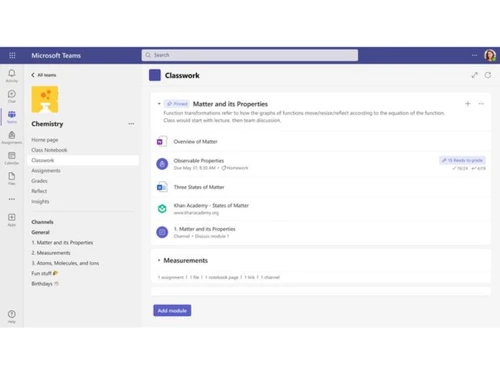Refresh the Classwork page
The width and height of the screenshot is (500, 375).
[488, 75]
